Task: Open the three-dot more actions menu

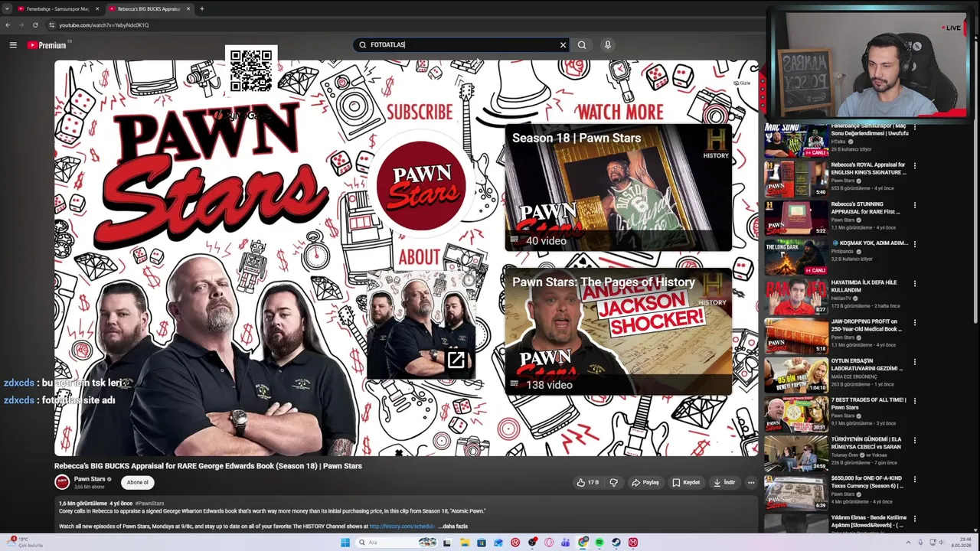Action: point(751,482)
